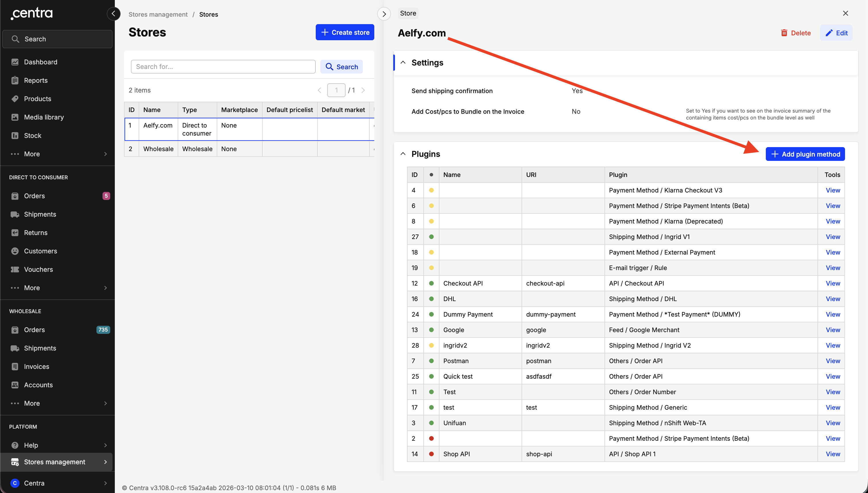
Task: Open Stores management menu item
Action: click(55, 462)
